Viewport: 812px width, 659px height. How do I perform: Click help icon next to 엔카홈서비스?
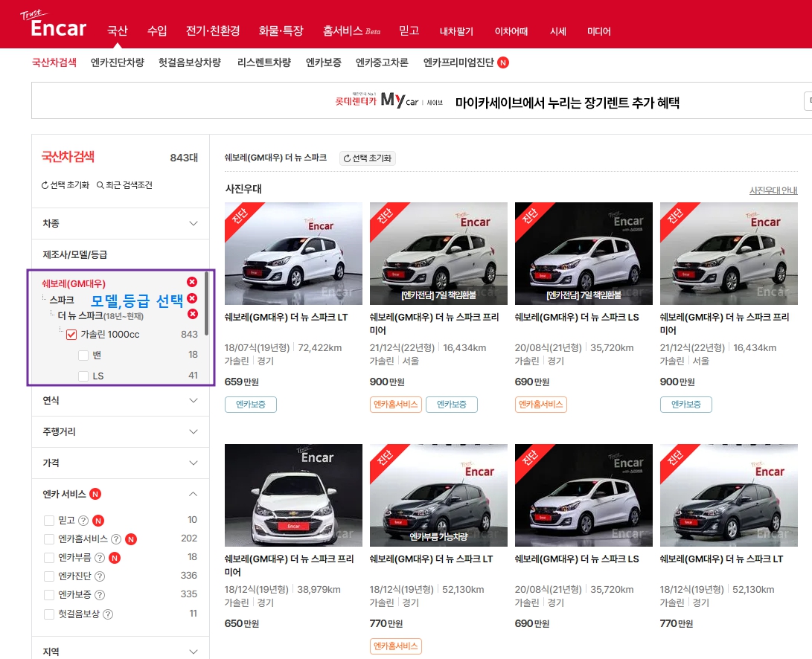(x=116, y=539)
